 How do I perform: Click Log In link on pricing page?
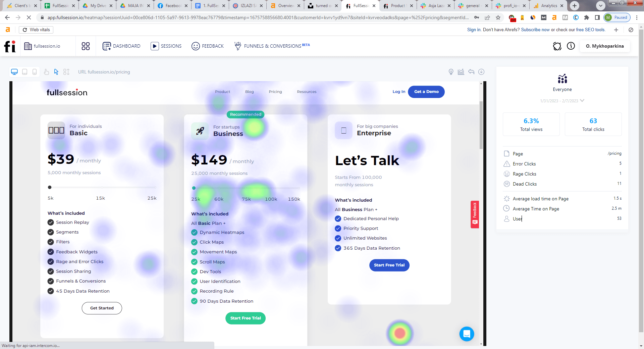point(399,92)
